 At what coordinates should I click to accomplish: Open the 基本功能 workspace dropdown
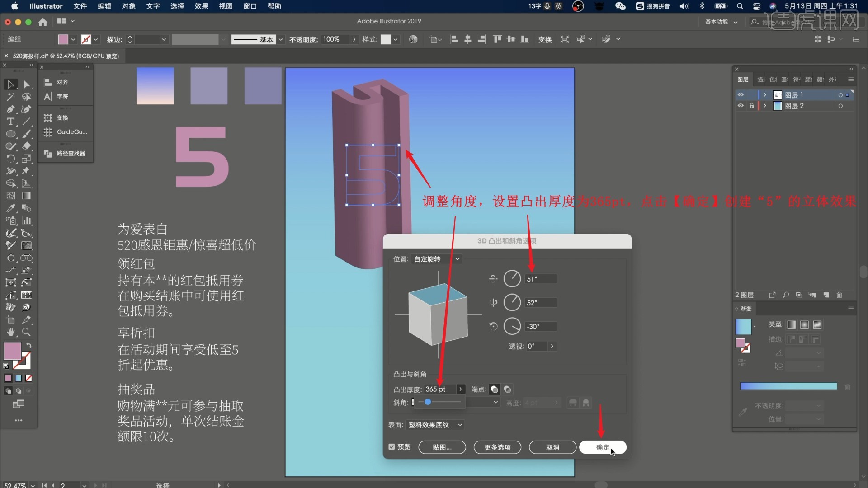(x=721, y=22)
